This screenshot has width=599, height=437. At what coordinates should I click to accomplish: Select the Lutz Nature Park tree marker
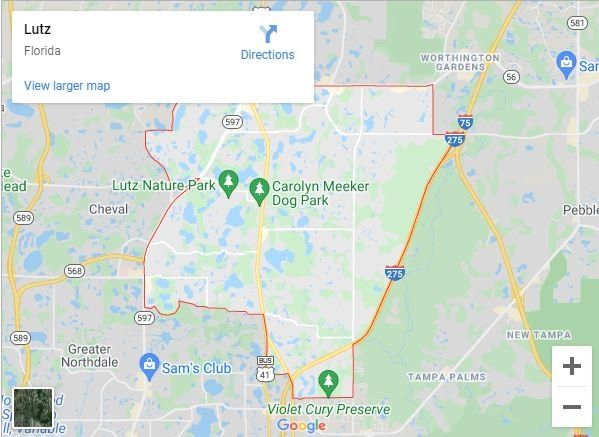228,184
